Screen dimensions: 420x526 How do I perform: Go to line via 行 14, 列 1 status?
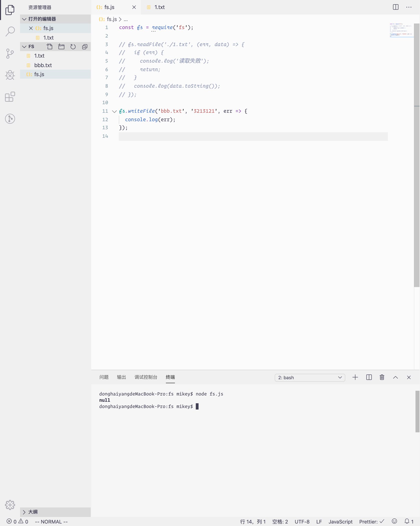[253, 521]
